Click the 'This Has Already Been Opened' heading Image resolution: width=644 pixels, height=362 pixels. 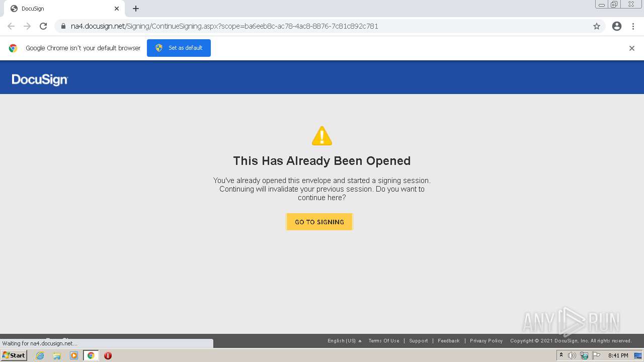[x=322, y=161]
